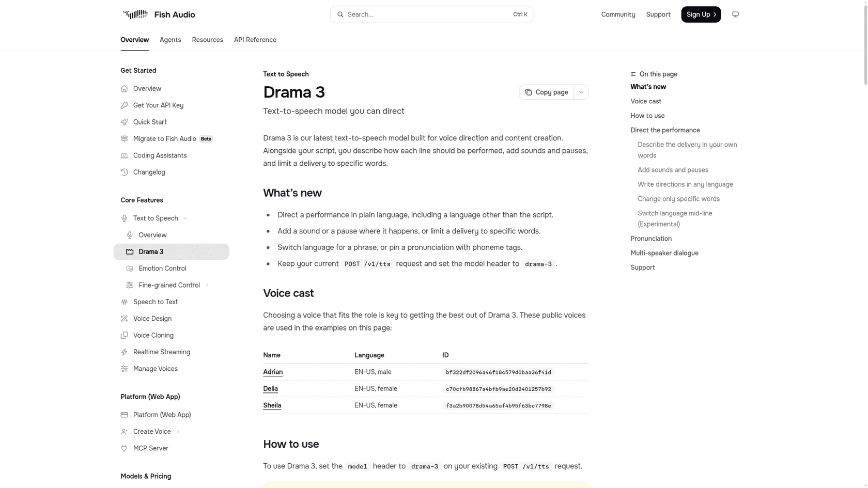The height and width of the screenshot is (488, 868).
Task: Jump to Add sounds and pauses
Action: [x=673, y=170]
